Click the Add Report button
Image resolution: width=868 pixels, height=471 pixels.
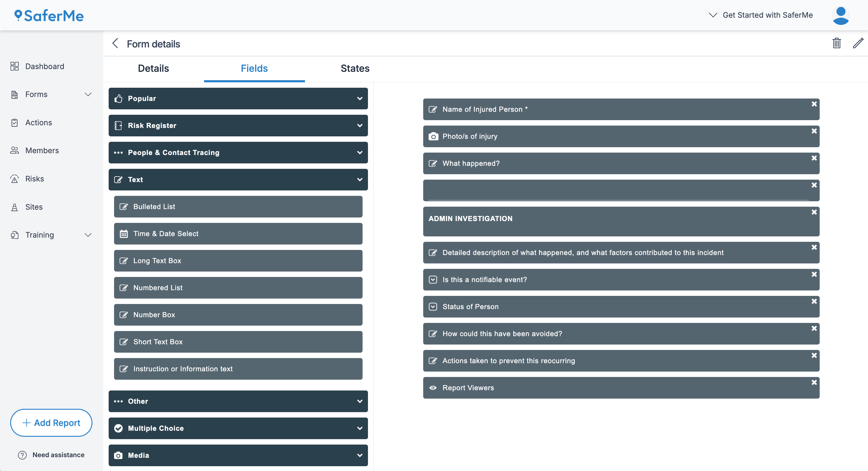[x=51, y=422]
